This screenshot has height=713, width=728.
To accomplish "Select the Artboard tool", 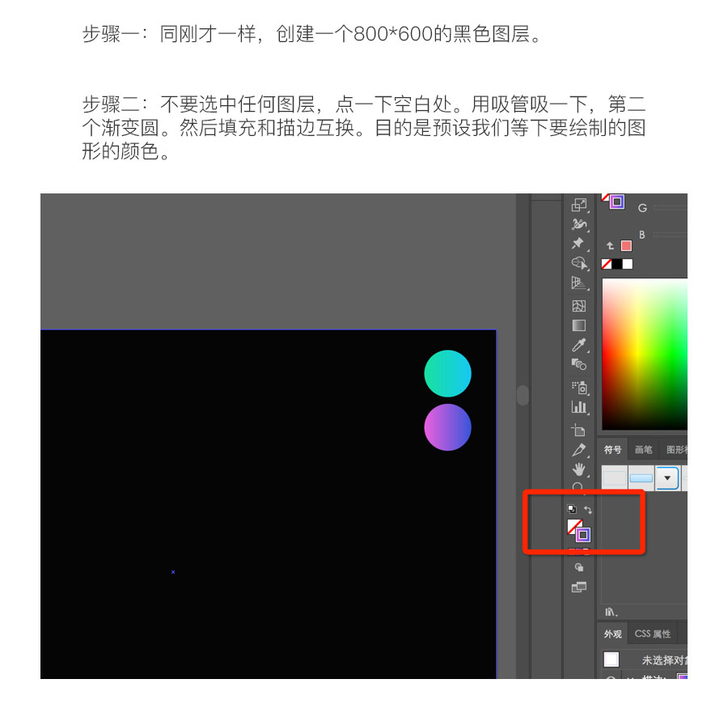I will pyautogui.click(x=578, y=430).
